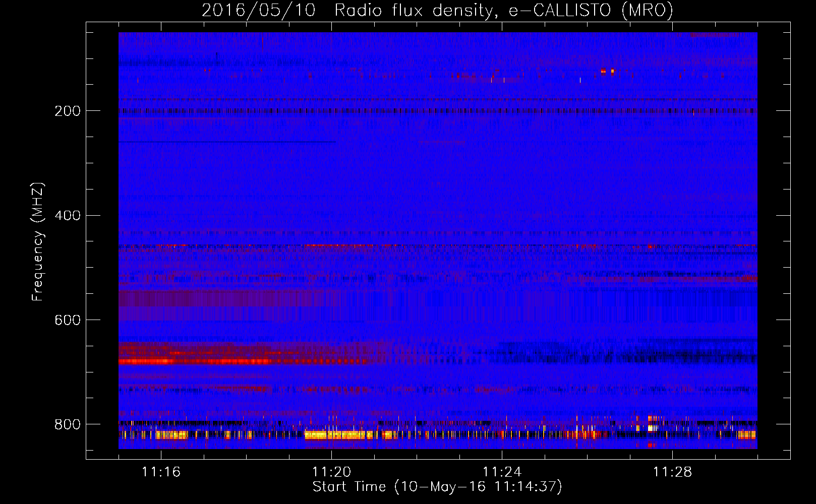This screenshot has width=816, height=504.
Task: Click the '11:16' time tick label
Action: pyautogui.click(x=161, y=472)
